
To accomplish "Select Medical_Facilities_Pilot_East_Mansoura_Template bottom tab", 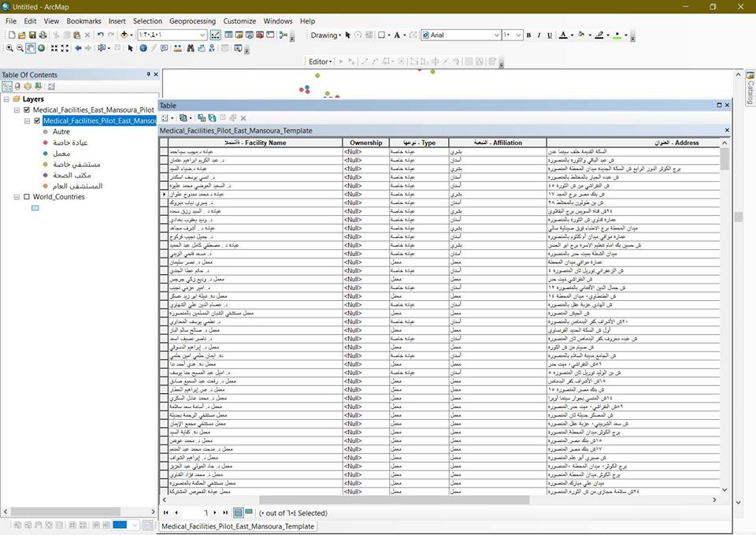I will 238,526.
